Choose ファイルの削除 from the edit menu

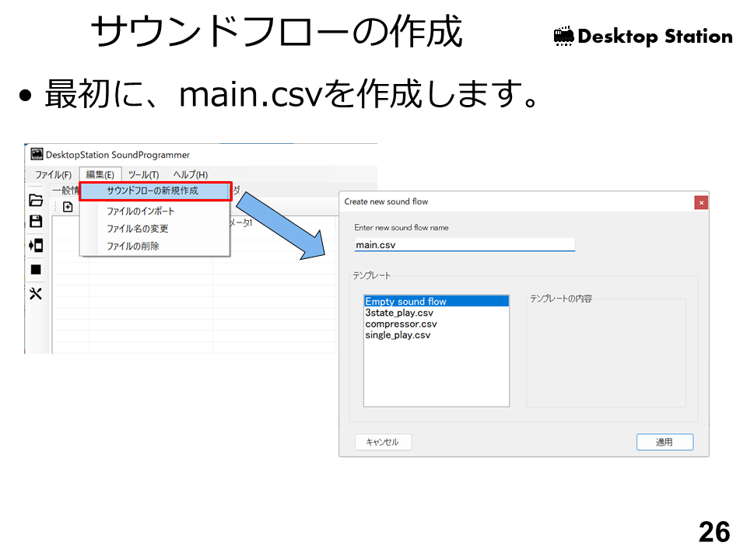click(133, 246)
